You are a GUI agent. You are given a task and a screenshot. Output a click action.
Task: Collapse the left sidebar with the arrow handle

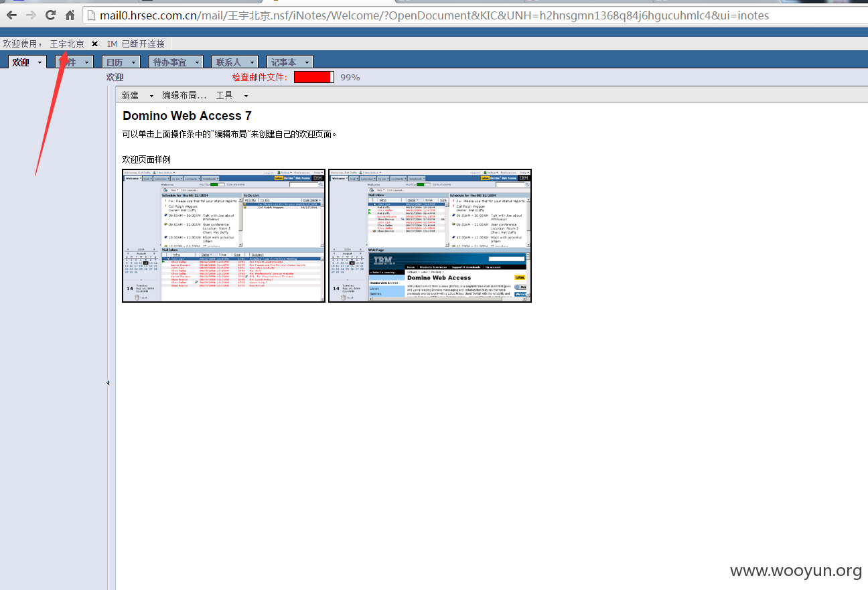108,383
